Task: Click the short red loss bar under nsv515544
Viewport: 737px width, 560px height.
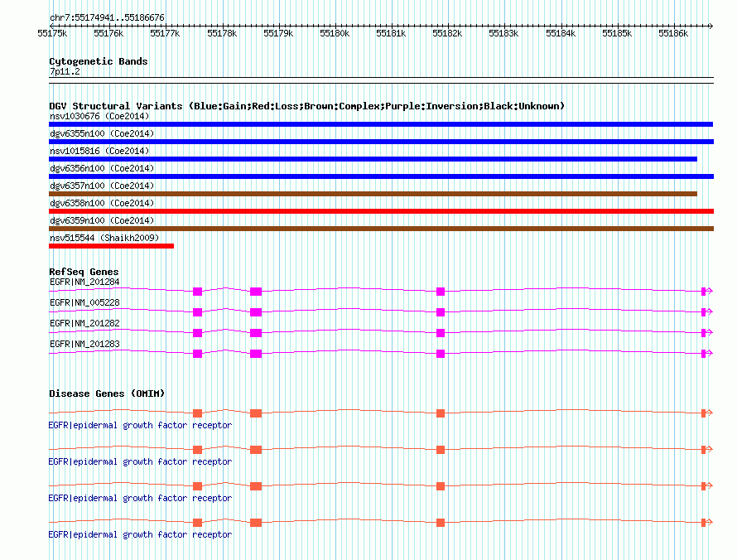Action: click(112, 246)
